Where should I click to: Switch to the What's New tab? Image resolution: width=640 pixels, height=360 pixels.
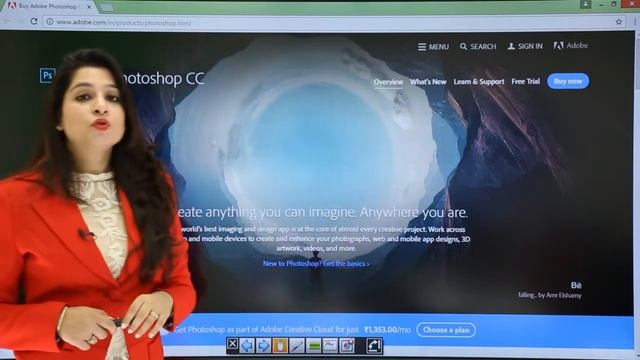click(x=428, y=82)
